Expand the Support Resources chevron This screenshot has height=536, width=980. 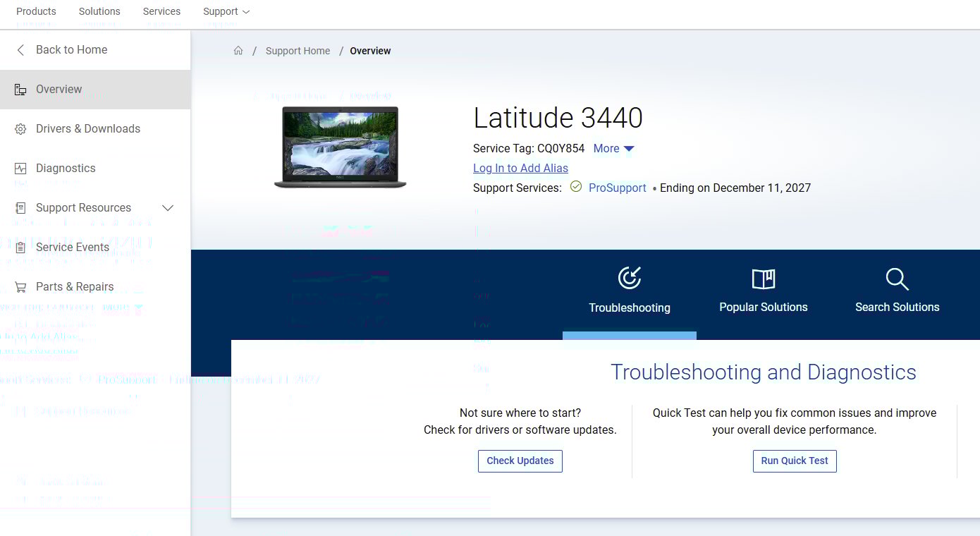(168, 208)
